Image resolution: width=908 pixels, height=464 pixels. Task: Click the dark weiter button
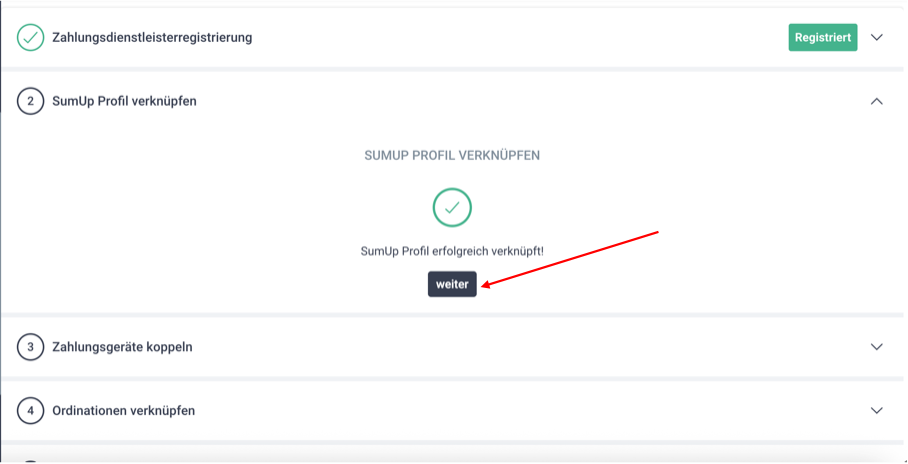pos(452,284)
